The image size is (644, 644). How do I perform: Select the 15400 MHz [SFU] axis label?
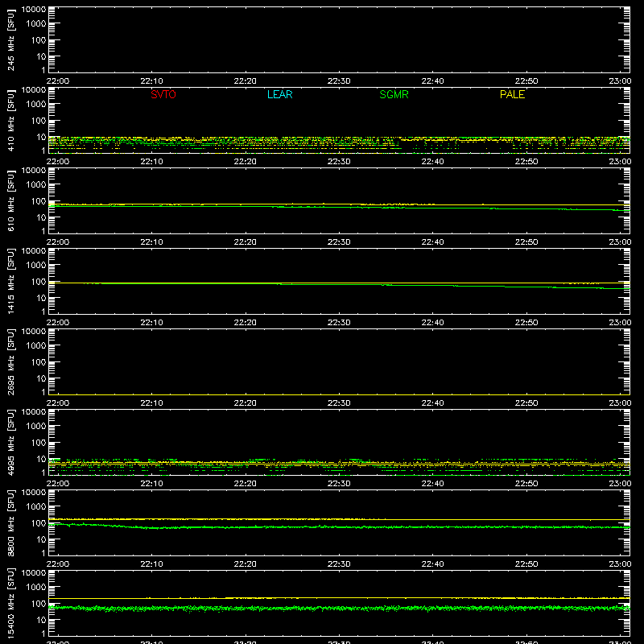pos(10,603)
